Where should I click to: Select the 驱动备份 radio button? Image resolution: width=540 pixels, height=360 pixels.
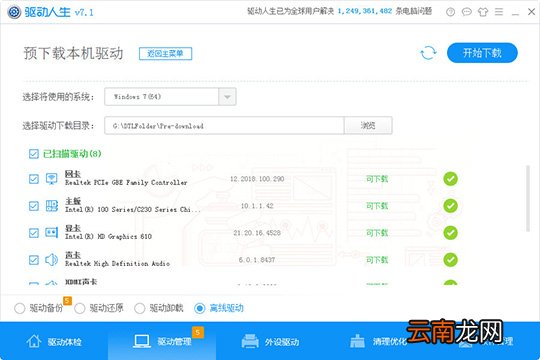pos(20,308)
